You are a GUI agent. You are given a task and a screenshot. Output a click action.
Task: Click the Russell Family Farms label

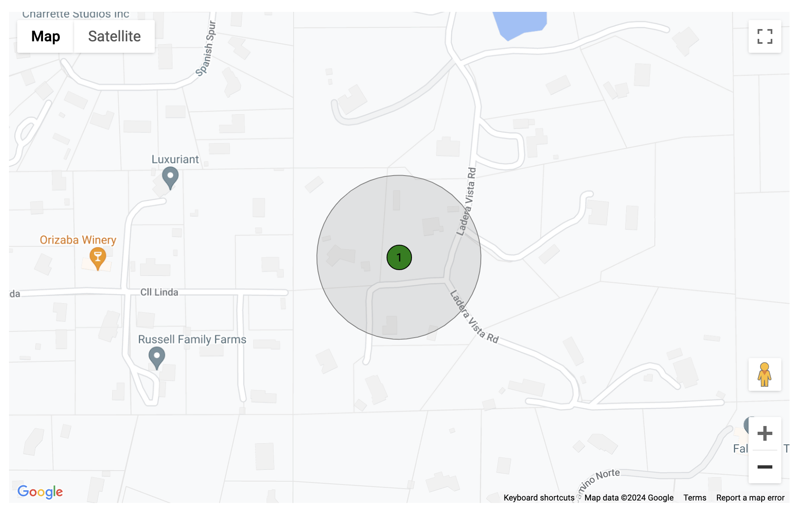(x=192, y=339)
